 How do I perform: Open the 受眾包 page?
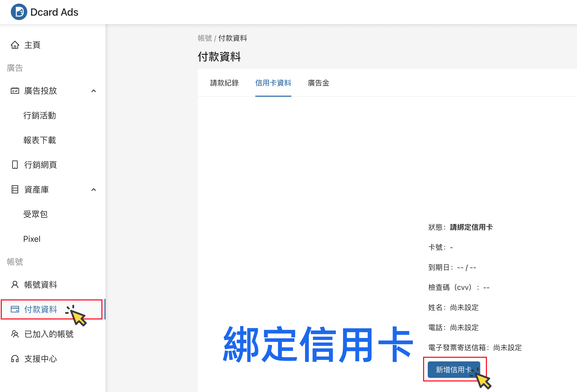tap(36, 214)
